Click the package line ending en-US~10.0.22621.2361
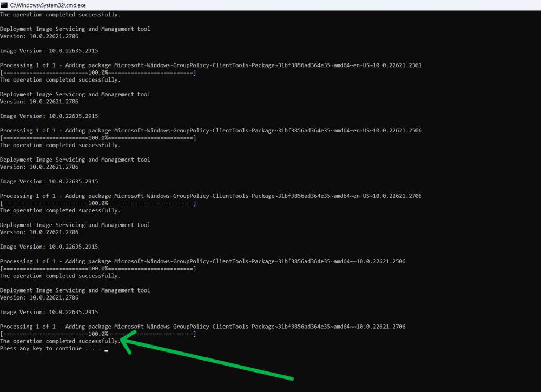Viewport: 541px width, 392px height. [x=211, y=65]
